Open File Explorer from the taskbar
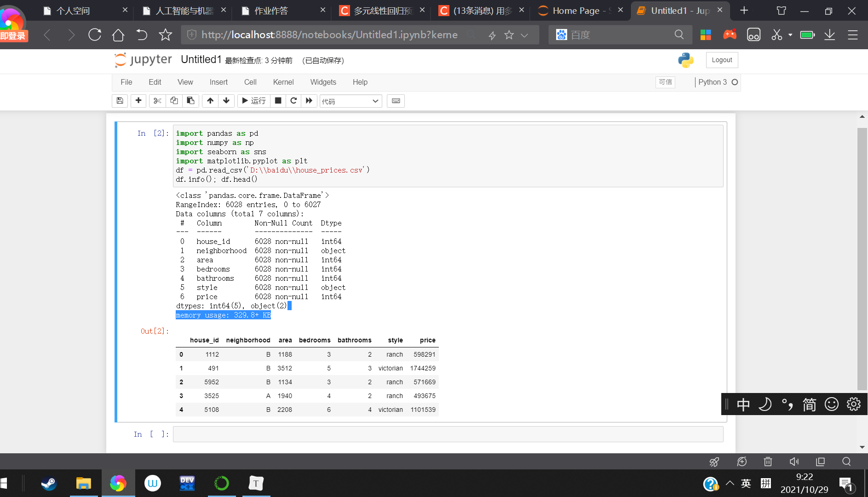868x497 pixels. 83,483
